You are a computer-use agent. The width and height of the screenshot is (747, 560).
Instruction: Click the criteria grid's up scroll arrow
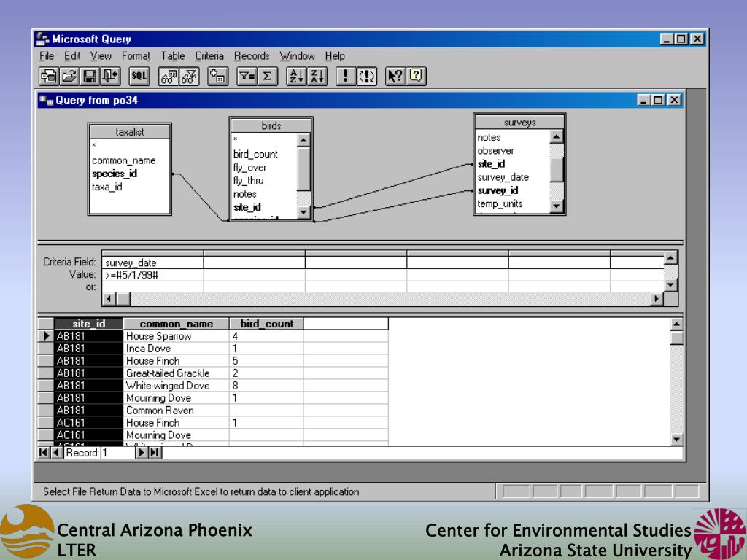click(671, 257)
